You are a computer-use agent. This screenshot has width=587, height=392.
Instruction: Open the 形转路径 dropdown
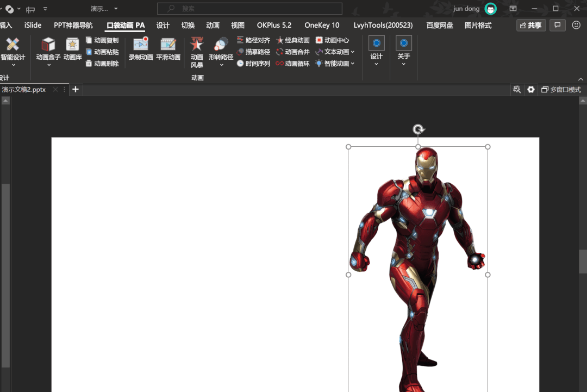point(221,65)
